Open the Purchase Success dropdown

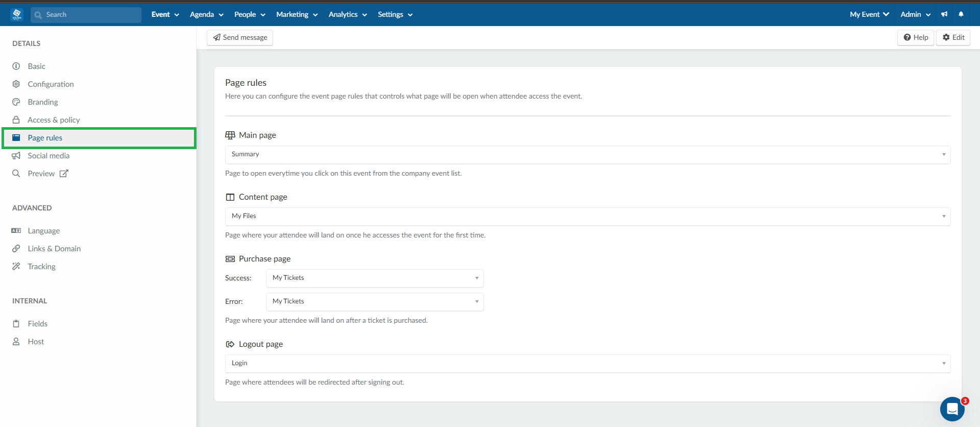(375, 278)
